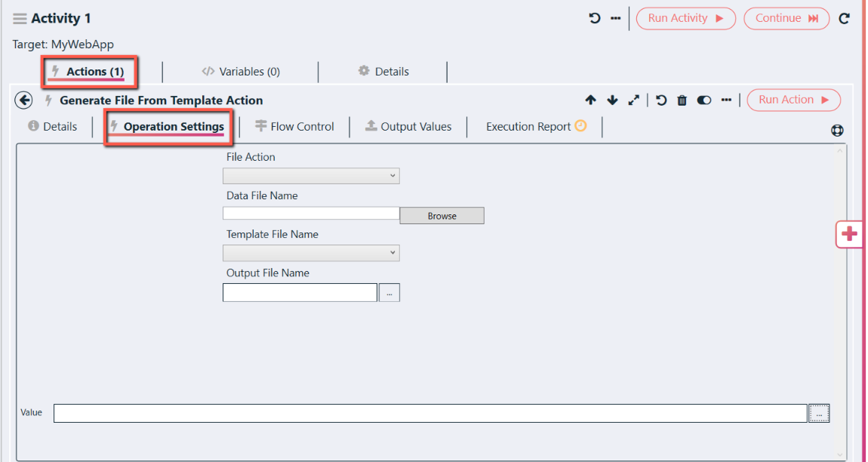
Task: Click the Run Action button
Action: pyautogui.click(x=794, y=100)
